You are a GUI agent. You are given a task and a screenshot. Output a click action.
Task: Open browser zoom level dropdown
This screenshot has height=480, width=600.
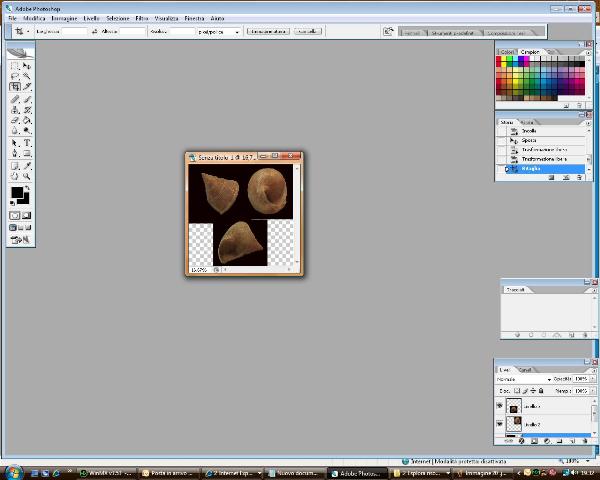point(588,462)
